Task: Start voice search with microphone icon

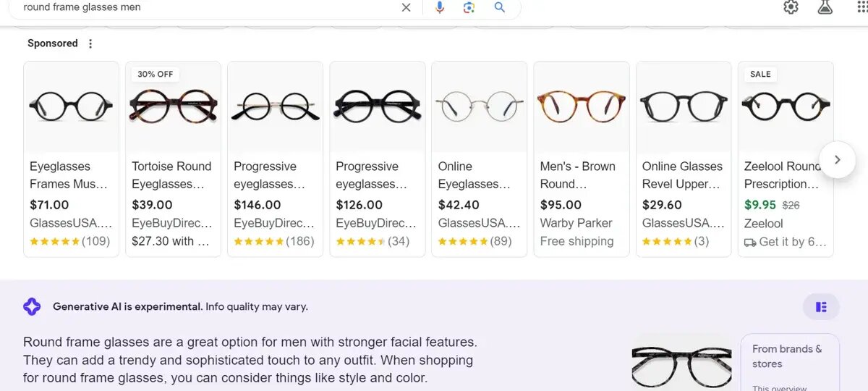Action: coord(439,7)
